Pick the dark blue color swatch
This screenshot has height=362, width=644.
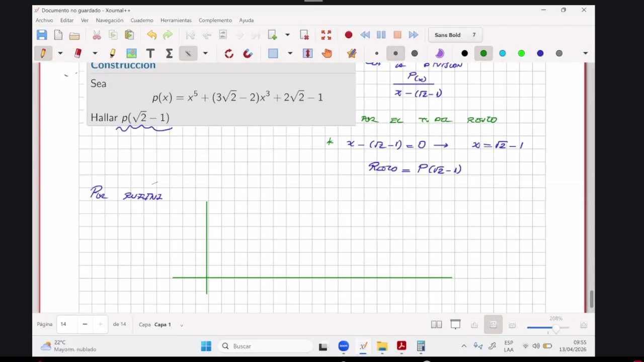[540, 53]
